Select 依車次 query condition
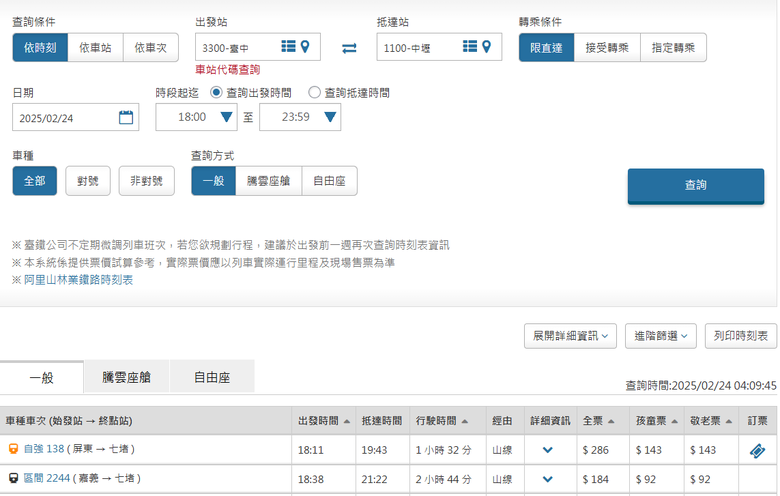Image resolution: width=780 pixels, height=496 pixels. point(151,48)
